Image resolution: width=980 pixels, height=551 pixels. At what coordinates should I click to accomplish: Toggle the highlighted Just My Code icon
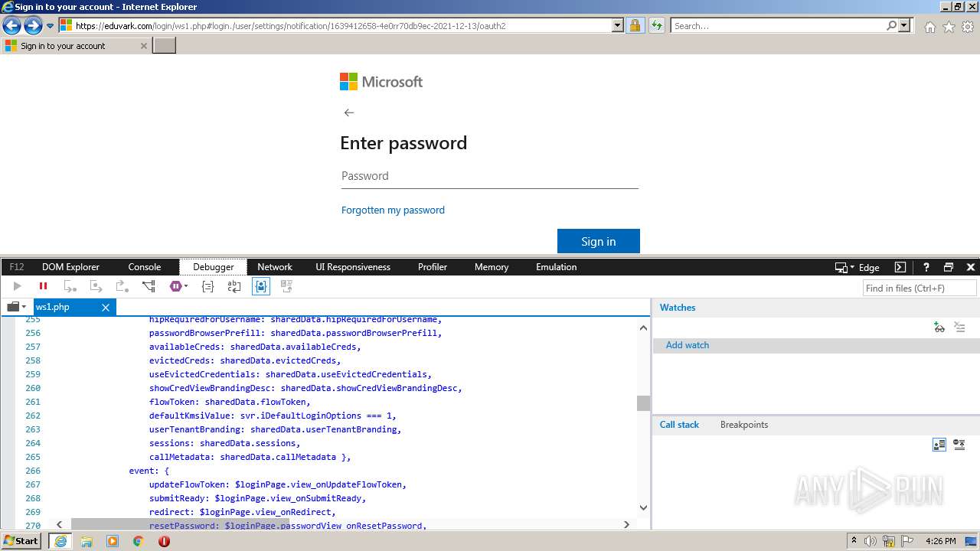261,286
